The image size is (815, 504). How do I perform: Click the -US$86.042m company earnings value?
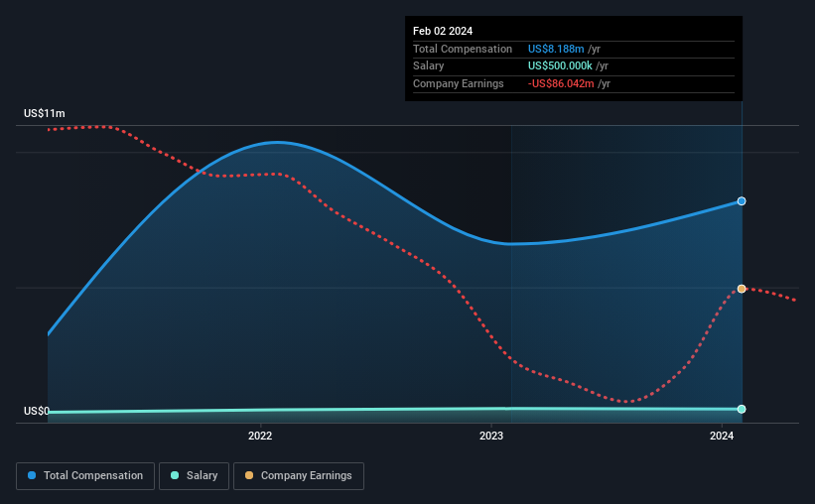(x=561, y=83)
